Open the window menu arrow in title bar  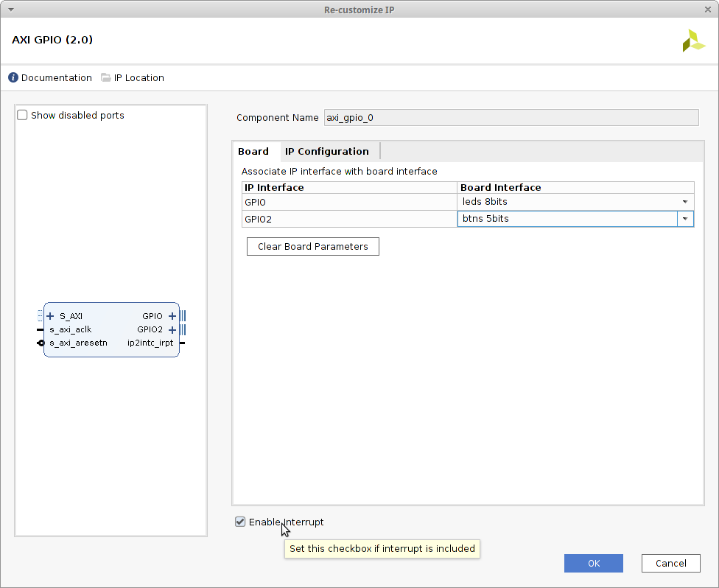pyautogui.click(x=9, y=10)
